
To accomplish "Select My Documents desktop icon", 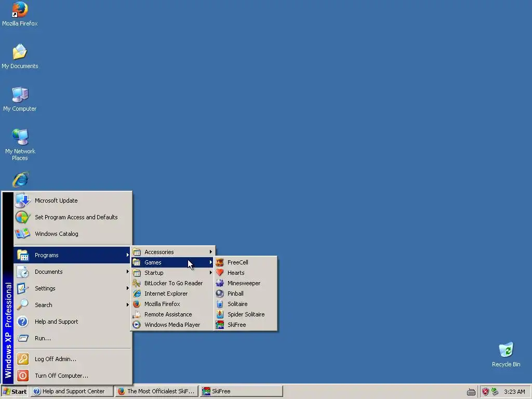I will (x=20, y=51).
